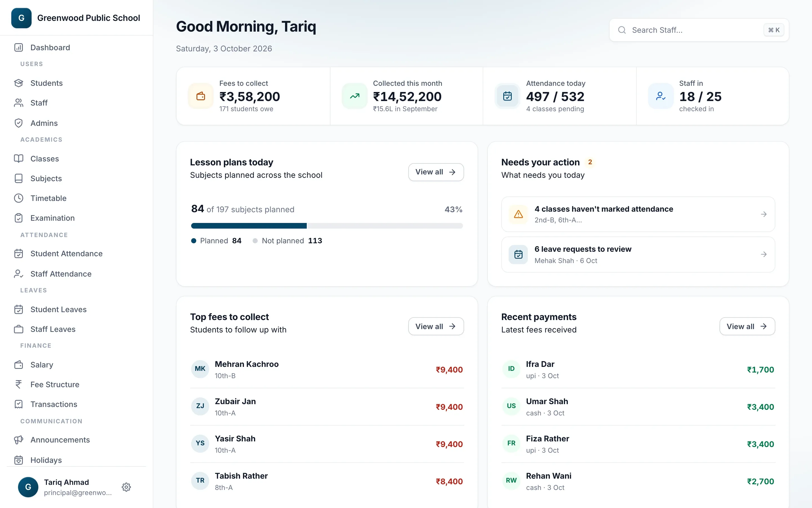The width and height of the screenshot is (812, 508).
Task: Open Tariq Ahmad profile avatar
Action: [x=28, y=487]
